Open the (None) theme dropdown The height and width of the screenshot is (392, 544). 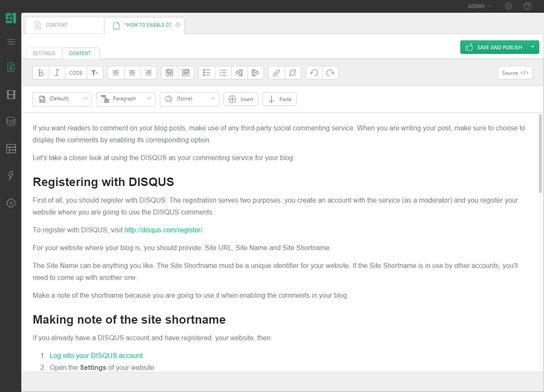(190, 99)
